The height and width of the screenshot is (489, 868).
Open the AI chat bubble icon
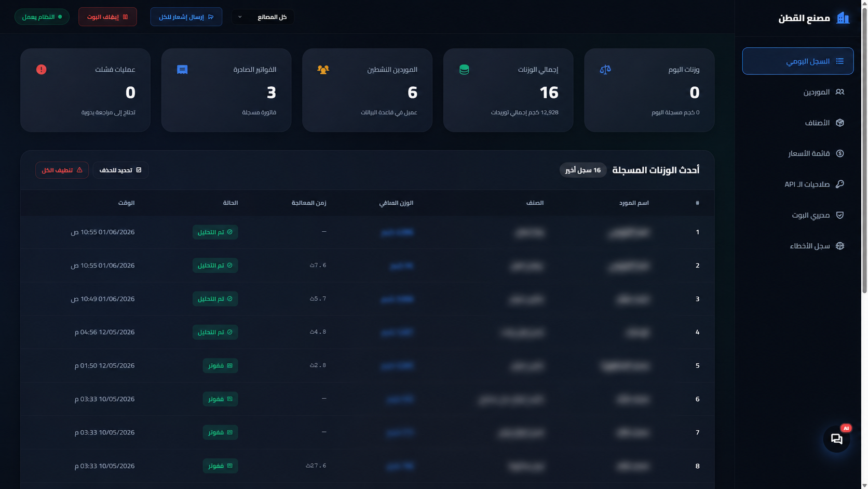(836, 439)
